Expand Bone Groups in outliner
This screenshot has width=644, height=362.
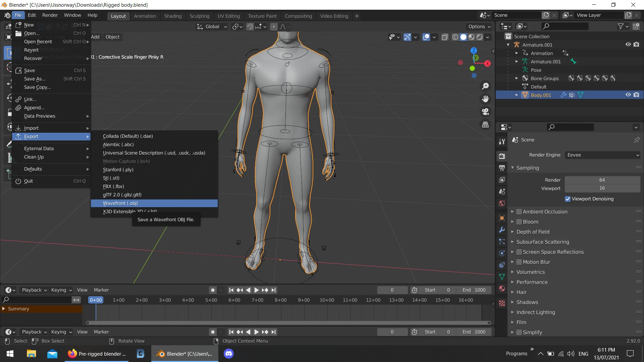click(517, 78)
